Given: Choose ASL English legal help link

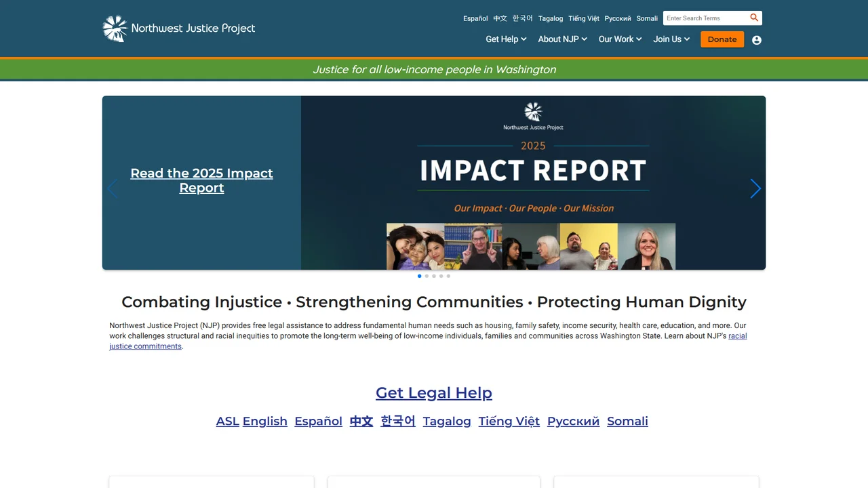Looking at the screenshot, I should [252, 421].
